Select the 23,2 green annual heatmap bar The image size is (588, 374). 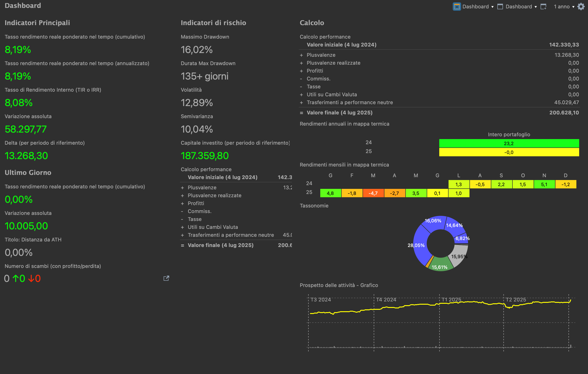coord(509,144)
